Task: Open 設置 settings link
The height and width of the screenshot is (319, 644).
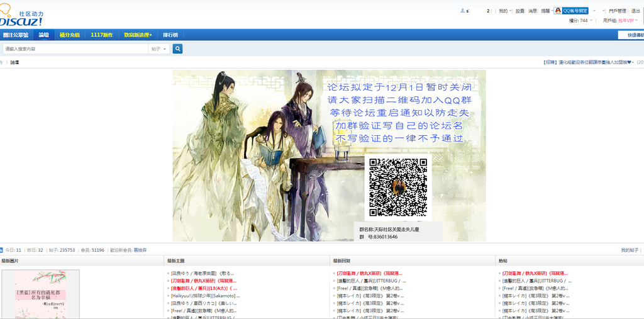Action: (520, 11)
